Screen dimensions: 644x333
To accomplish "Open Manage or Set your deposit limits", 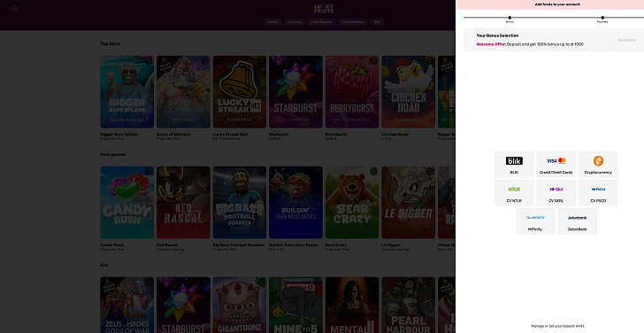I will click(557, 326).
